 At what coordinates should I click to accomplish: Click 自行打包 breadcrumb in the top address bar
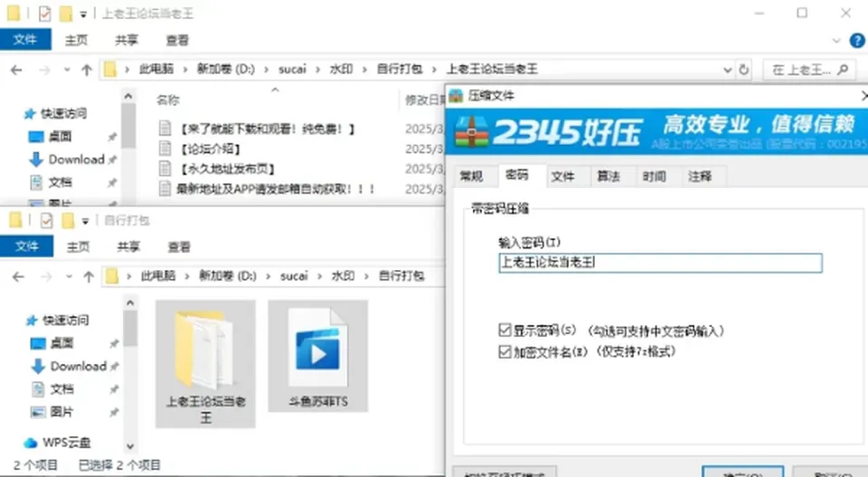click(400, 70)
